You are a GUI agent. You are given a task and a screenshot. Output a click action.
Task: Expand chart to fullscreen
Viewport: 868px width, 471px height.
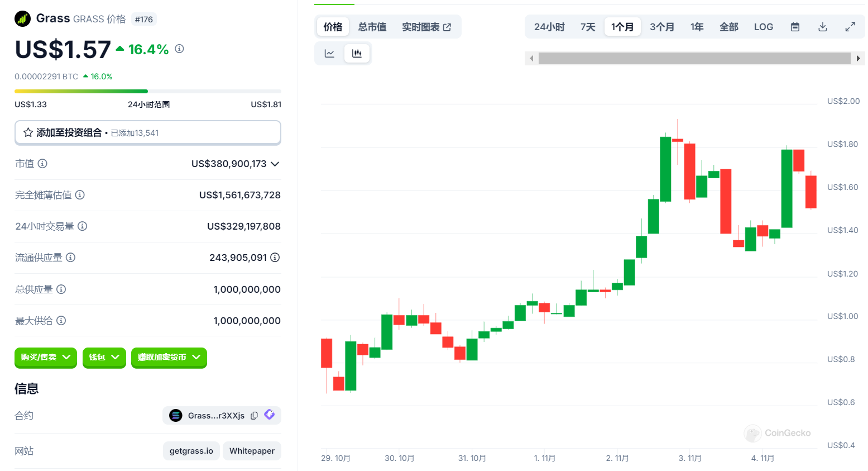(850, 27)
